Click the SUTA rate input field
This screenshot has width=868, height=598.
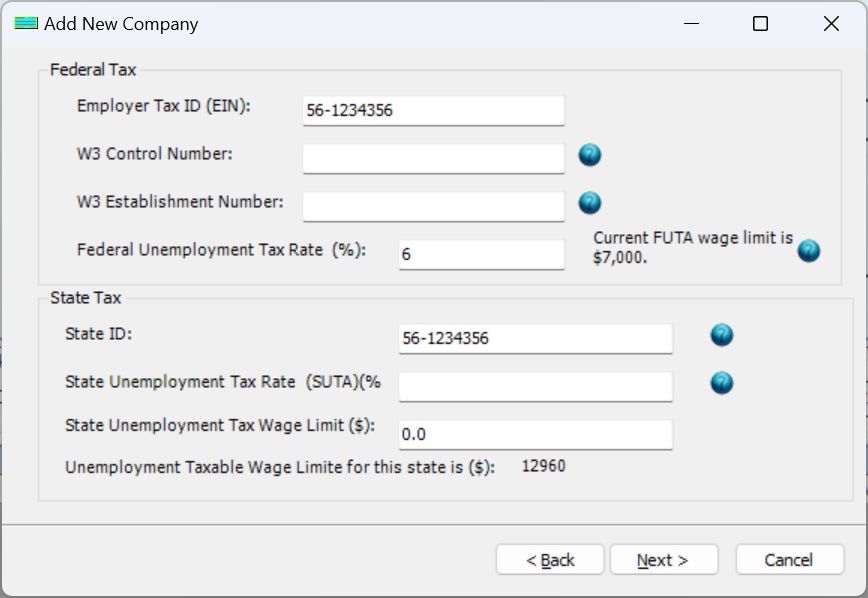(x=536, y=386)
